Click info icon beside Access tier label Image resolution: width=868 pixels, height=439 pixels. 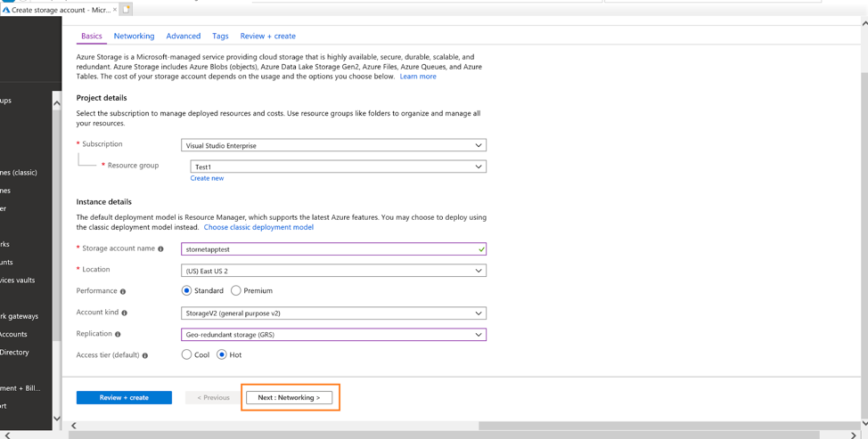[x=145, y=355]
